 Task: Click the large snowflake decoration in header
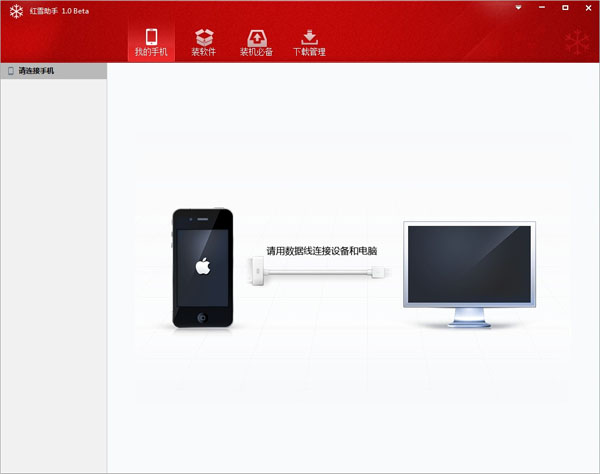pos(578,42)
